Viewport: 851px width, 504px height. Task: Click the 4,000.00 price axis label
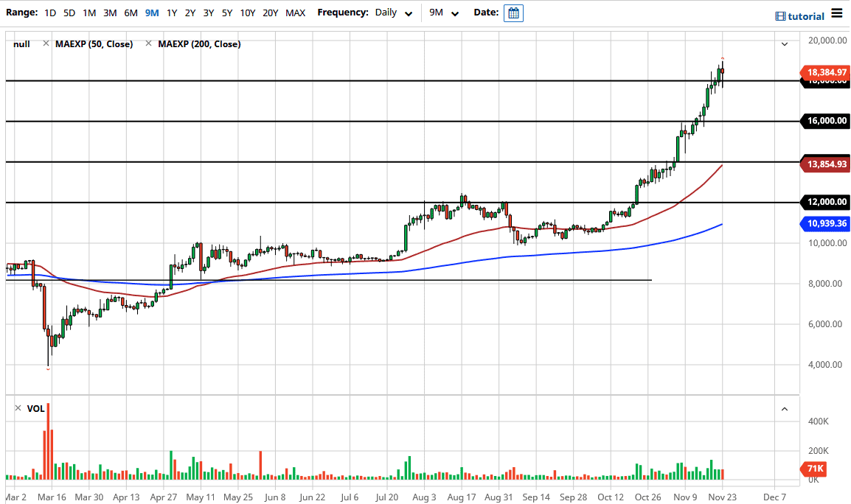tap(825, 365)
